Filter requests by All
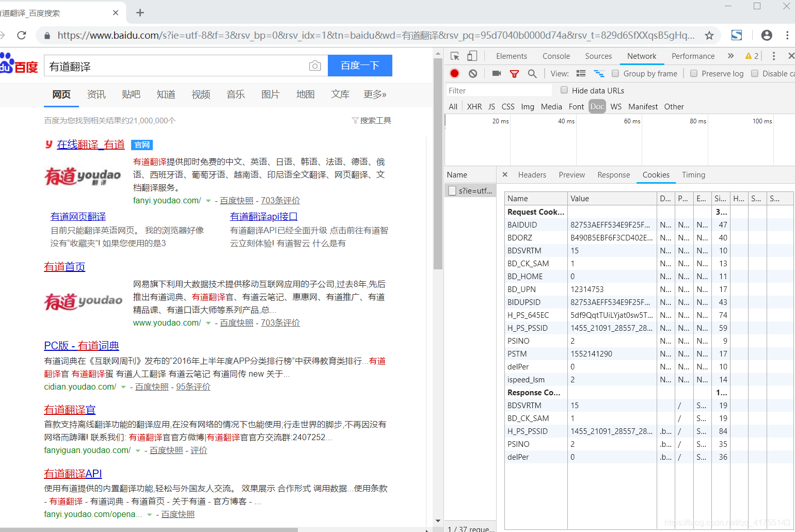 453,106
